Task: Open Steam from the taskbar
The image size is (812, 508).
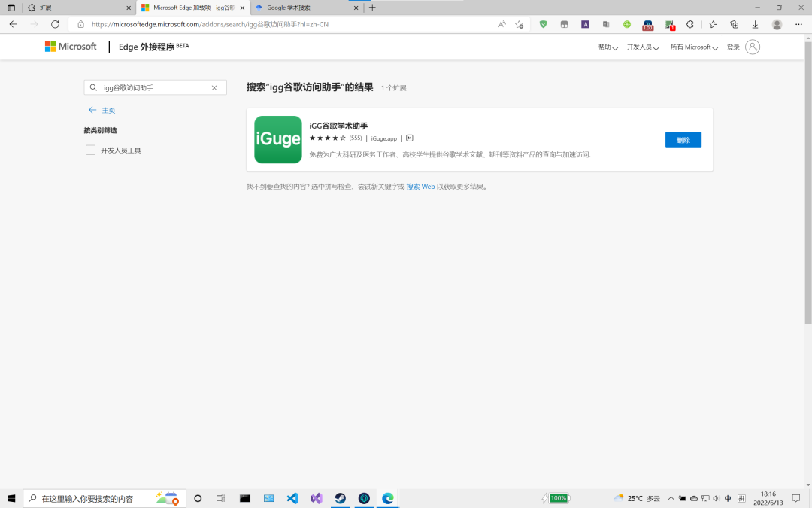Action: [341, 498]
